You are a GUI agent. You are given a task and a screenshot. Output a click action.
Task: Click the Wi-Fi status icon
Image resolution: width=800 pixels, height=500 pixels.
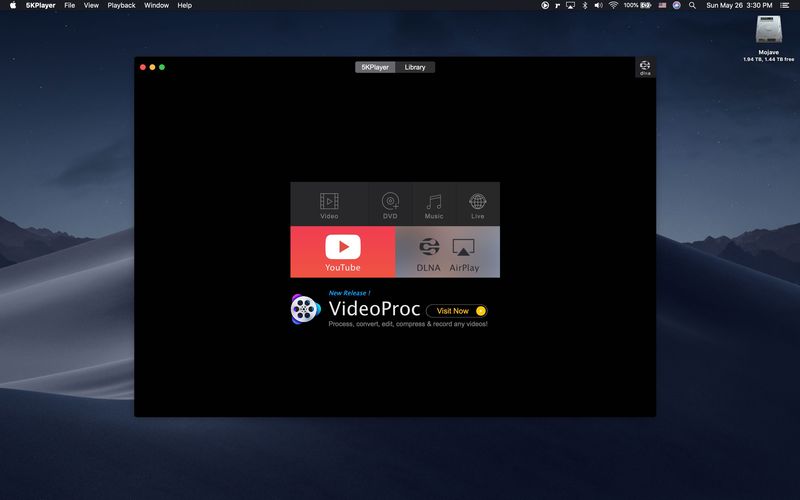tap(613, 5)
